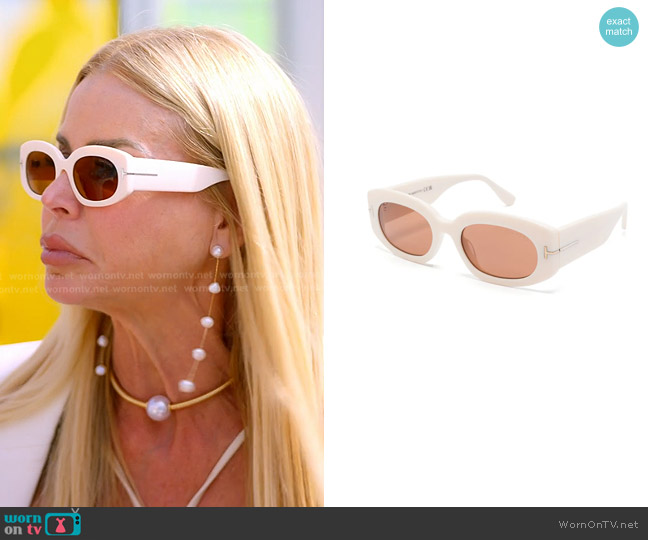Click the pearl stud earring on the ear
Screen dimensions: 648x540
pos(217,251)
